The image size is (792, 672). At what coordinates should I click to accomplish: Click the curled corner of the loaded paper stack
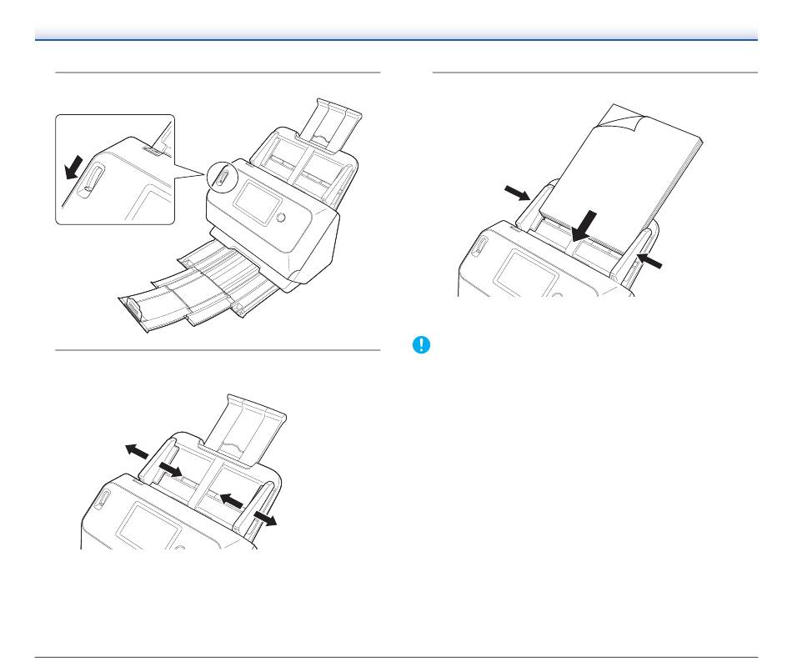pyautogui.click(x=621, y=119)
